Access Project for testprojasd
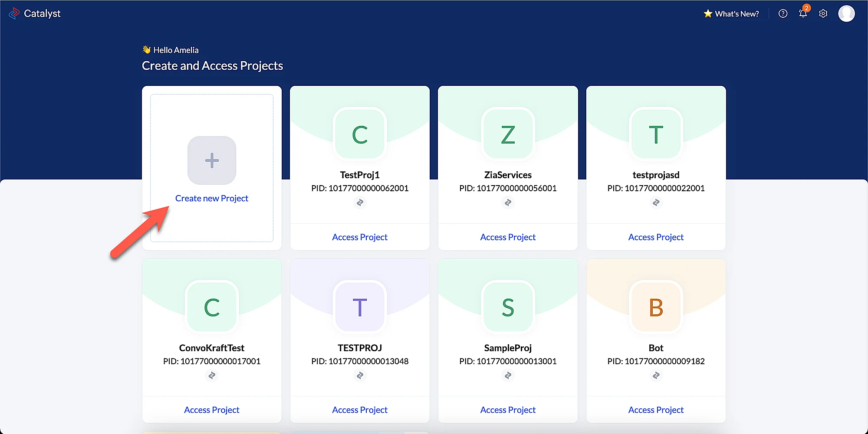The height and width of the screenshot is (434, 868). (656, 237)
